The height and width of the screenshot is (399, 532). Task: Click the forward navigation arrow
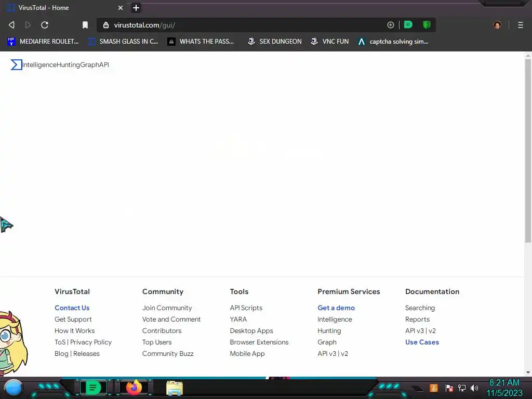tap(28, 25)
